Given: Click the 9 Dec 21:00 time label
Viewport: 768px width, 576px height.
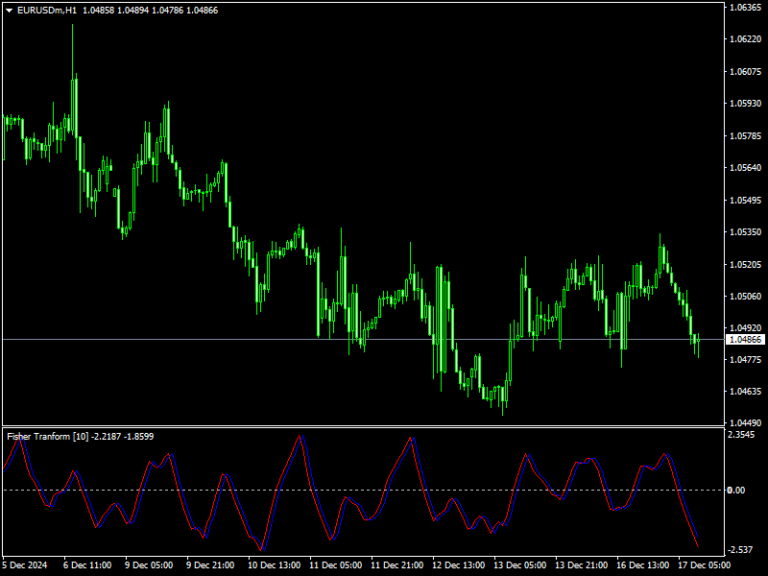Looking at the screenshot, I should click(x=210, y=565).
